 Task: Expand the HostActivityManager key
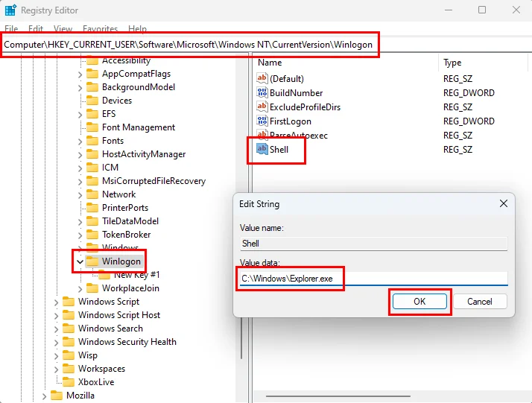point(80,155)
